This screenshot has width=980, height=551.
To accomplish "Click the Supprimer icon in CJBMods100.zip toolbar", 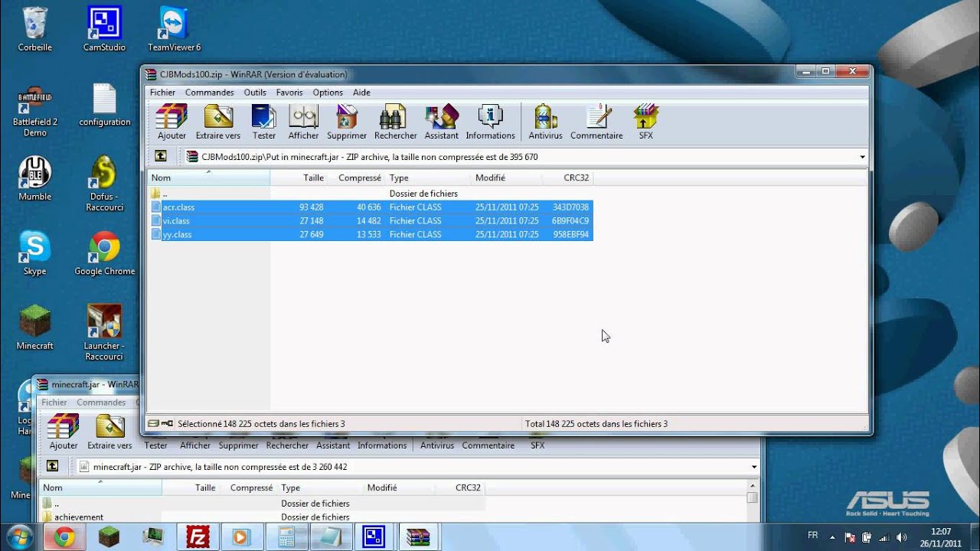I will point(347,122).
